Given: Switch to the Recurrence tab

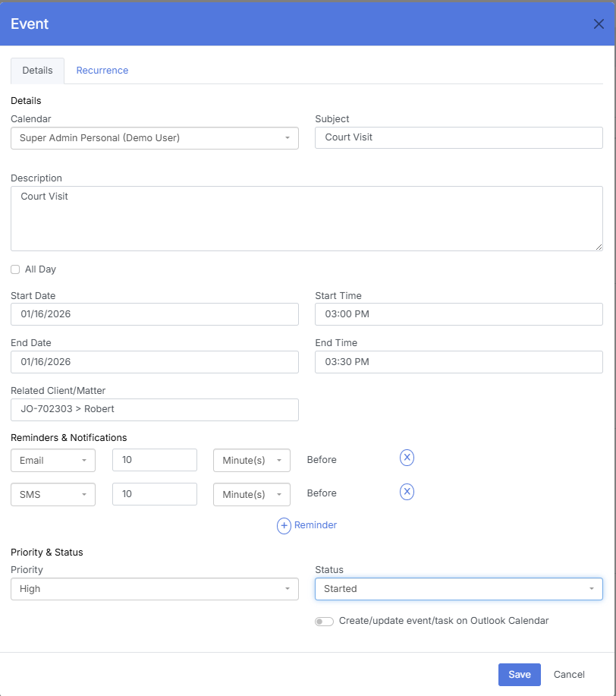Looking at the screenshot, I should coord(102,71).
